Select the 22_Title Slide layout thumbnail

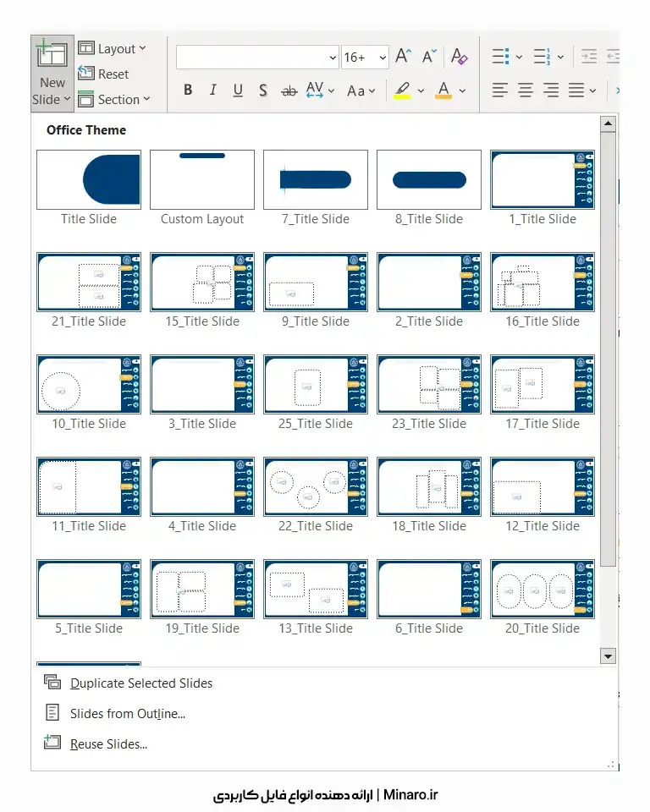tap(316, 487)
